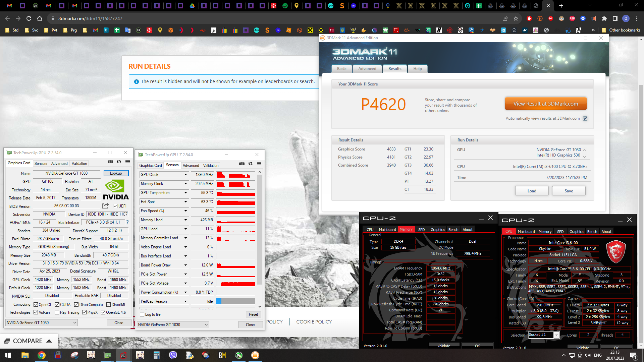
Task: Open Windows Start menu
Action: (8, 355)
